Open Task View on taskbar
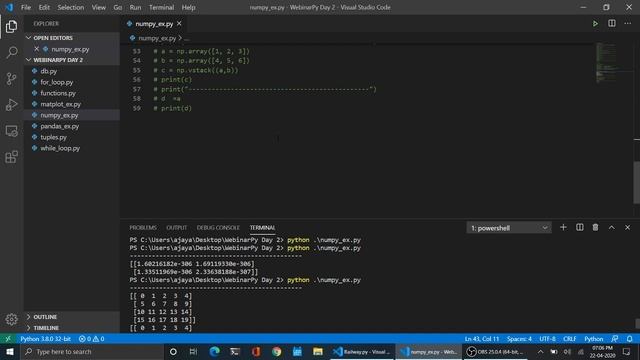Screen dimensions: 640x360 pyautogui.click(x=193, y=351)
